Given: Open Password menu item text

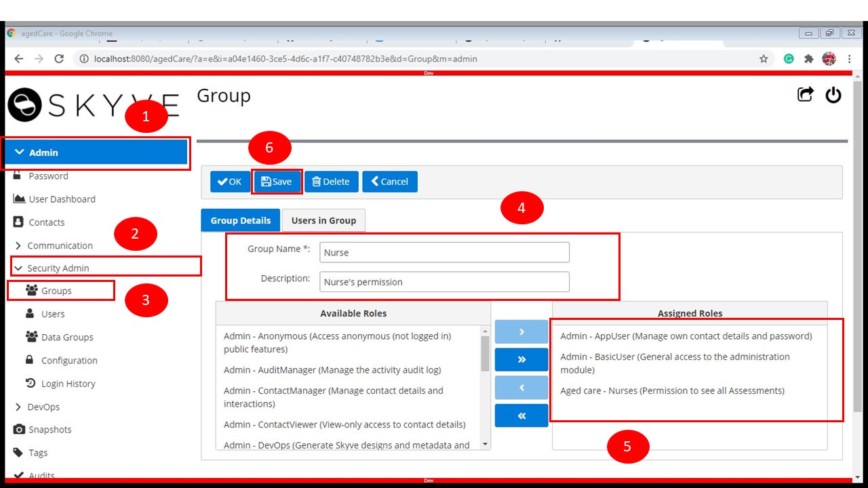Looking at the screenshot, I should (48, 176).
